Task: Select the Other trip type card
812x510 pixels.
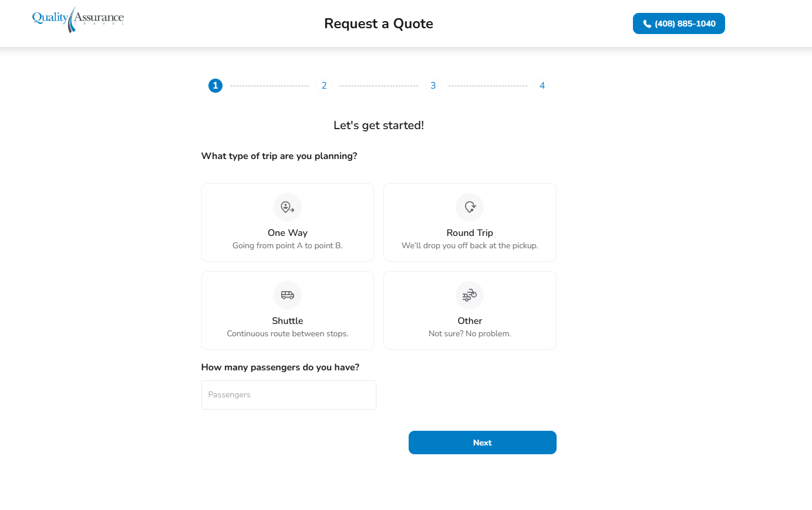Action: point(470,310)
